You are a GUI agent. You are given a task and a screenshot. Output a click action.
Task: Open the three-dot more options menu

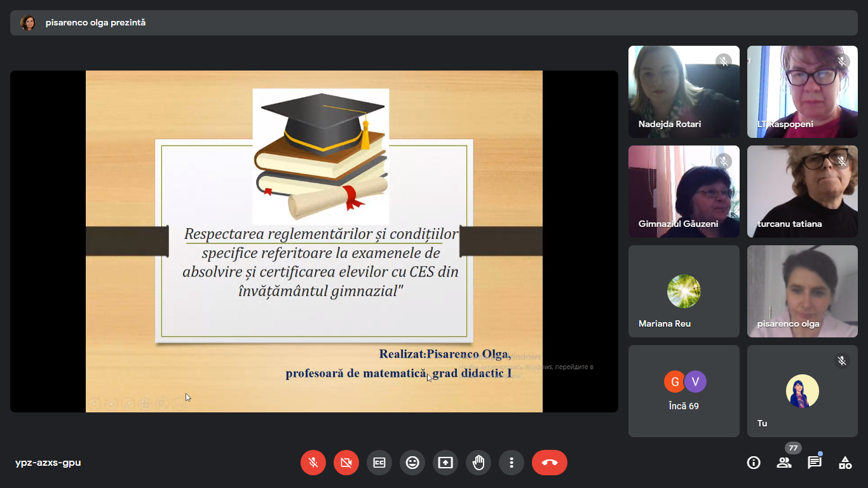pos(512,463)
